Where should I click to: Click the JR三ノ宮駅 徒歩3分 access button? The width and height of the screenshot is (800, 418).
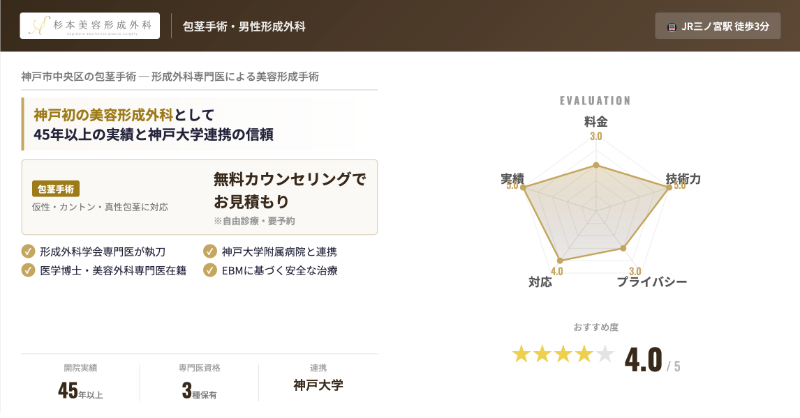[x=717, y=27]
